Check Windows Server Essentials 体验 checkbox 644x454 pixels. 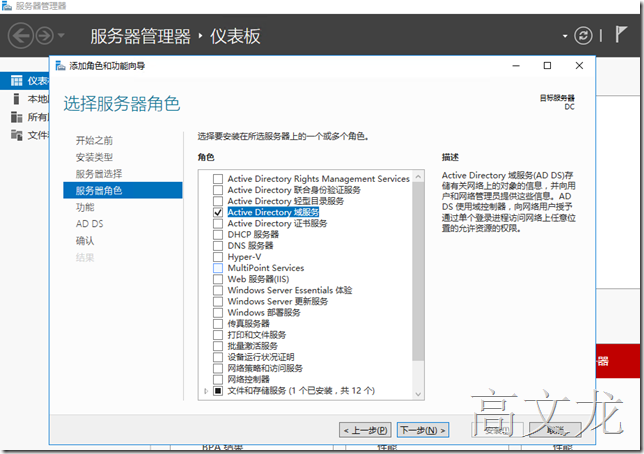coord(218,290)
